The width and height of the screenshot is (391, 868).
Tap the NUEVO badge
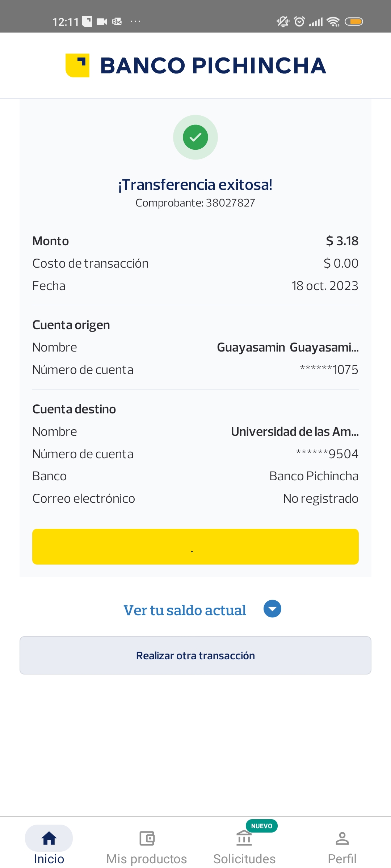(x=262, y=826)
